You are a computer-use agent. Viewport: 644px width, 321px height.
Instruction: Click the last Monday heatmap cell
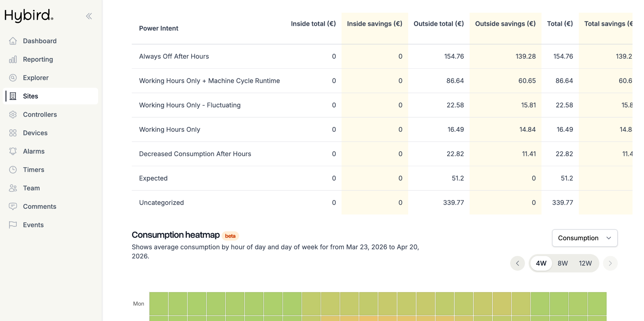597,304
